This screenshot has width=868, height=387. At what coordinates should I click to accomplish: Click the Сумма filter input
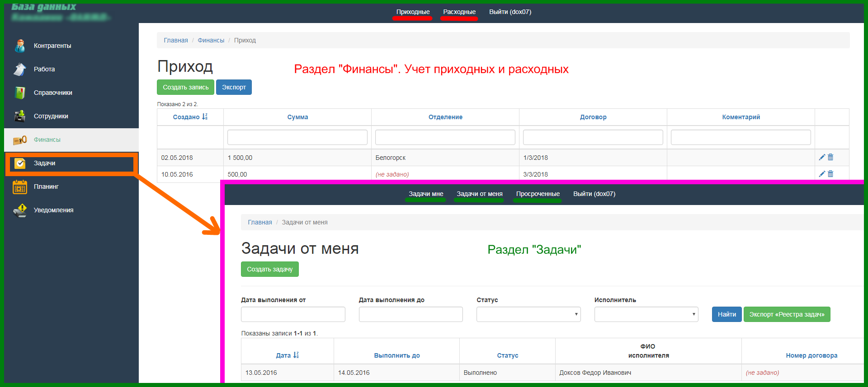[297, 137]
